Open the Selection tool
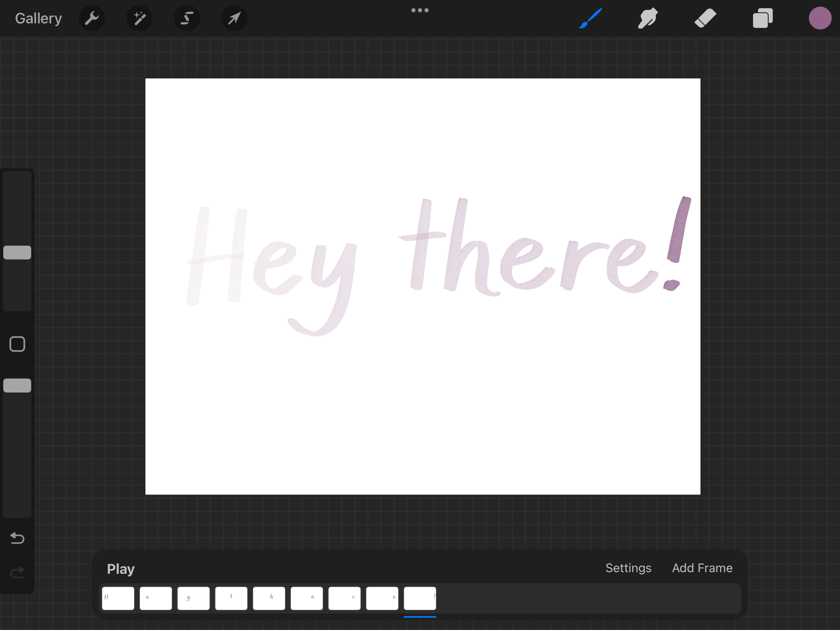This screenshot has height=630, width=840. 187,18
